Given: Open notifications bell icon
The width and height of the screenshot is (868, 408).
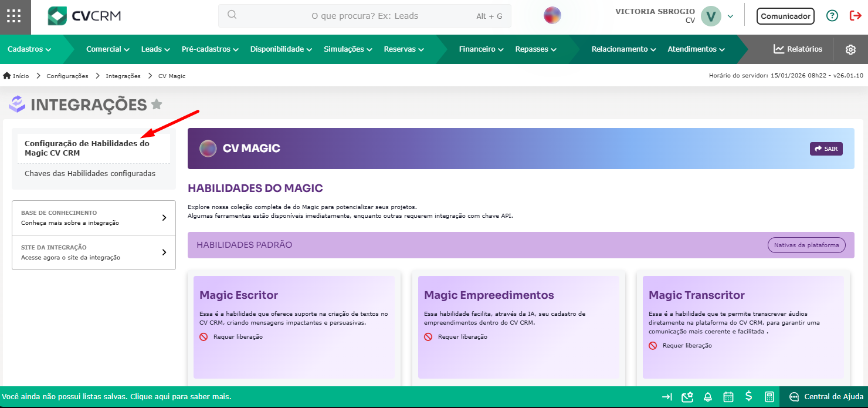Looking at the screenshot, I should pos(708,397).
